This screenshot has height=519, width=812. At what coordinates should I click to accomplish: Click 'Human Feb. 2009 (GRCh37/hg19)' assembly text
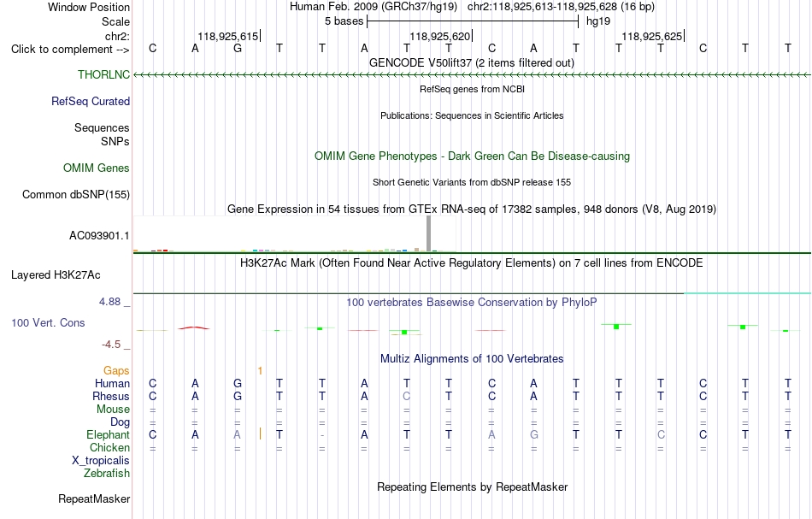tap(374, 7)
